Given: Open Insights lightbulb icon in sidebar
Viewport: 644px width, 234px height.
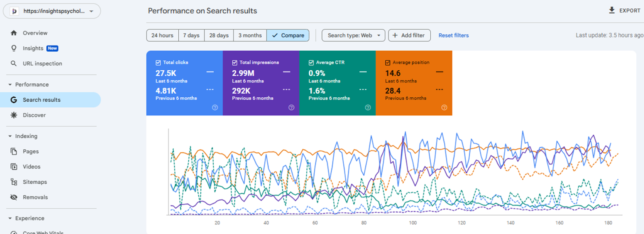Looking at the screenshot, I should [x=14, y=48].
